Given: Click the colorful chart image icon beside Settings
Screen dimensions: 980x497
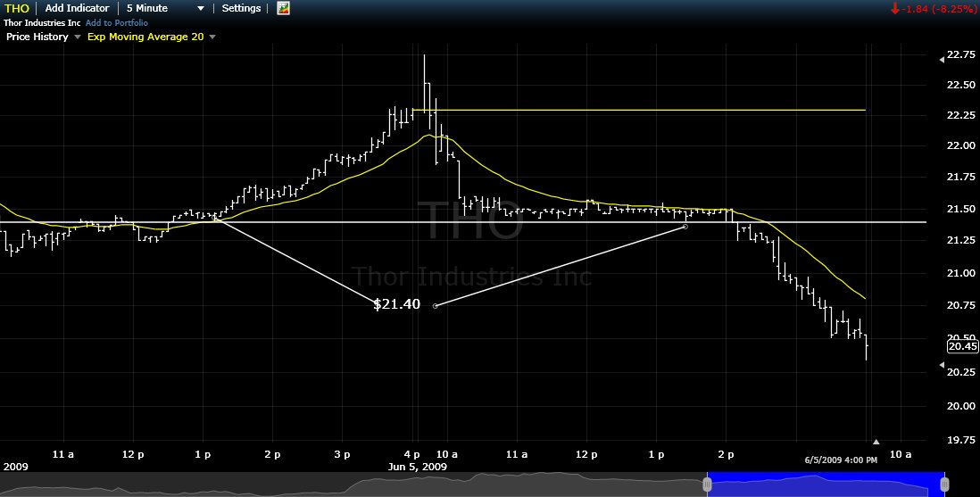Looking at the screenshot, I should 283,8.
